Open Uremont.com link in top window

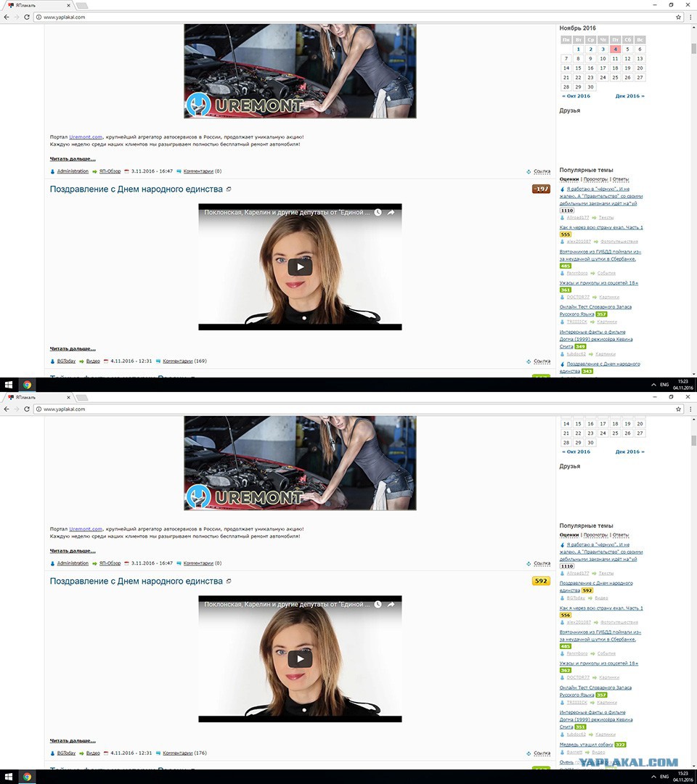[86, 137]
